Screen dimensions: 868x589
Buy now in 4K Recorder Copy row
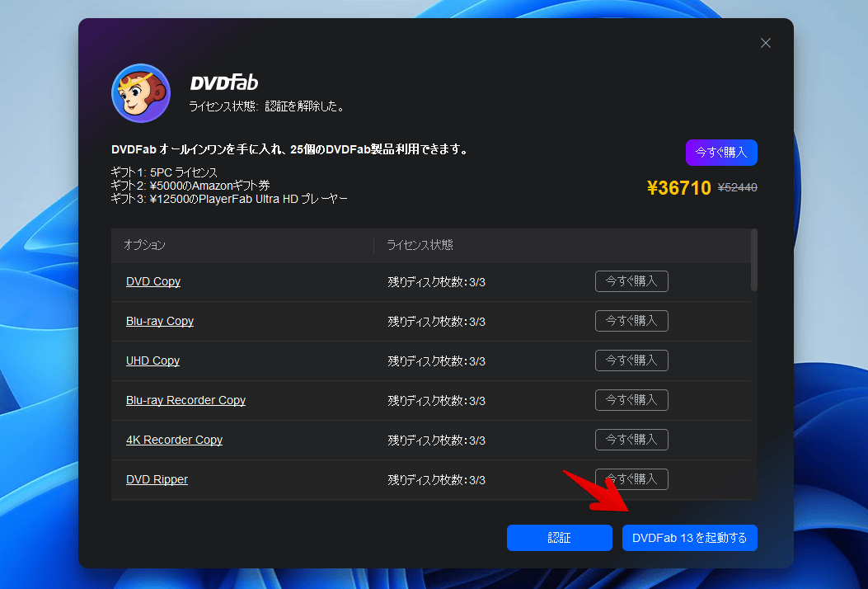(631, 440)
